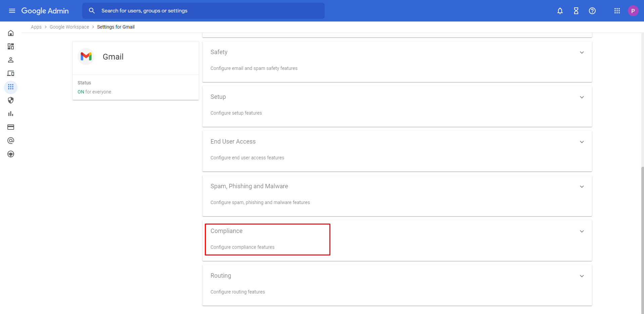Open the Setup section title
Image resolution: width=644 pixels, height=314 pixels.
click(x=218, y=97)
